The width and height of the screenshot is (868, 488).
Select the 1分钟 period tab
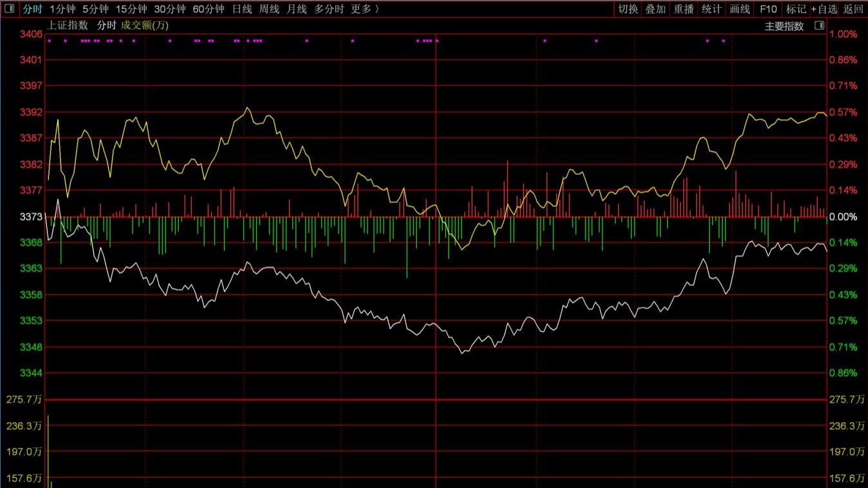pyautogui.click(x=62, y=9)
